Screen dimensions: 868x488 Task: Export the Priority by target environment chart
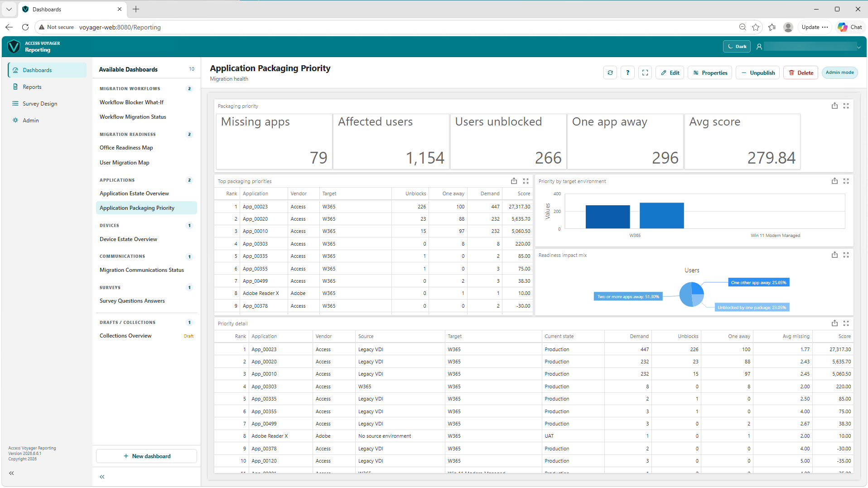coord(834,181)
